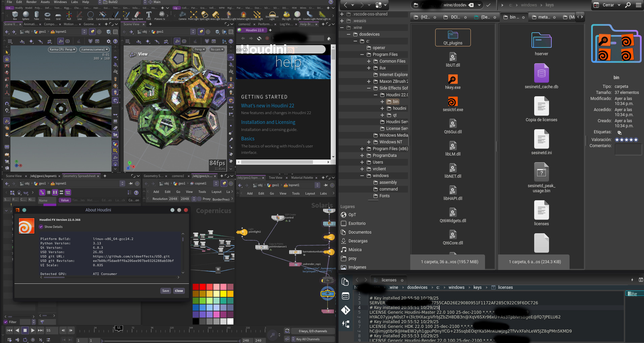This screenshot has height=343, width=644.
Task: Pick the white color swatch
Action: click(230, 321)
